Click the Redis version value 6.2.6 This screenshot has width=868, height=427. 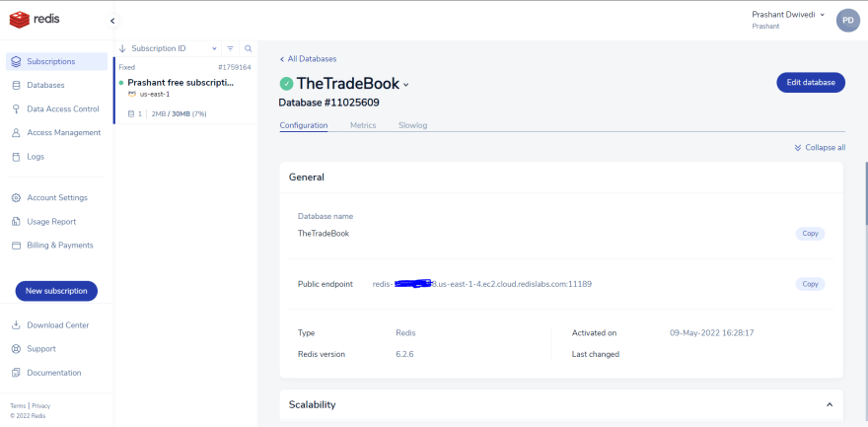(404, 354)
